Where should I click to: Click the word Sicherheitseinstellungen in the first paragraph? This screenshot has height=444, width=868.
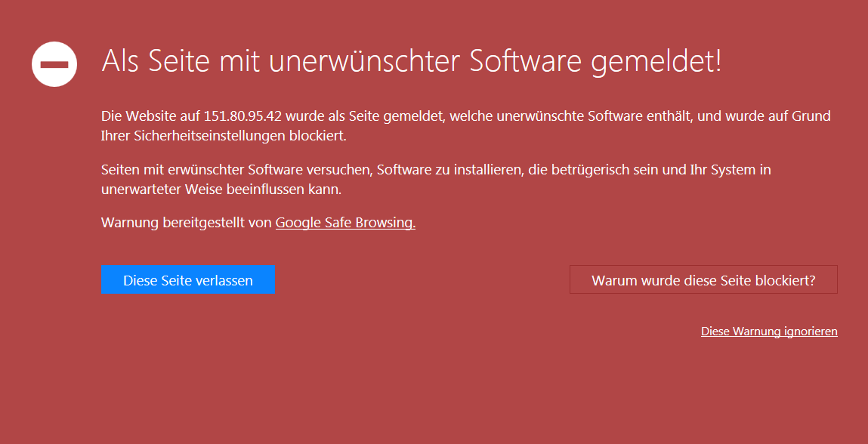210,136
